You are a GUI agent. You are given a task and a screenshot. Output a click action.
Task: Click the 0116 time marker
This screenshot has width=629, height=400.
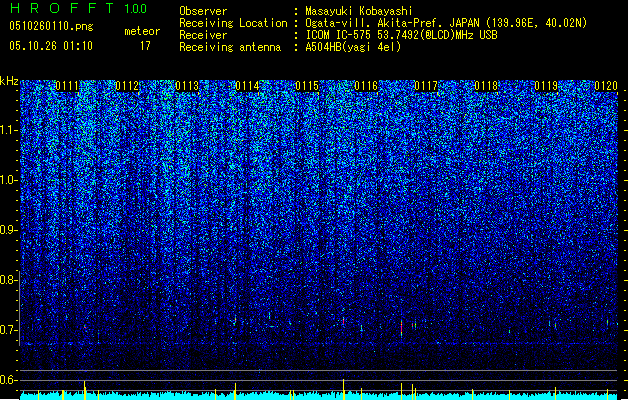click(x=366, y=86)
